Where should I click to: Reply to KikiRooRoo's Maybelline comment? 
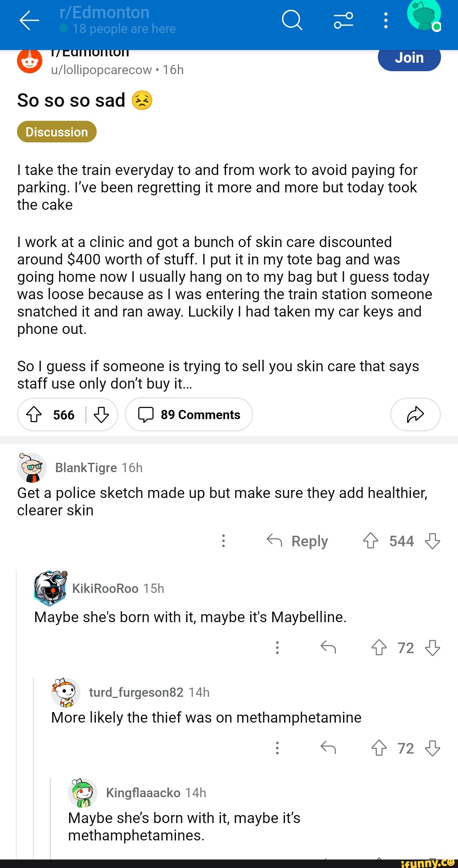tap(328, 648)
